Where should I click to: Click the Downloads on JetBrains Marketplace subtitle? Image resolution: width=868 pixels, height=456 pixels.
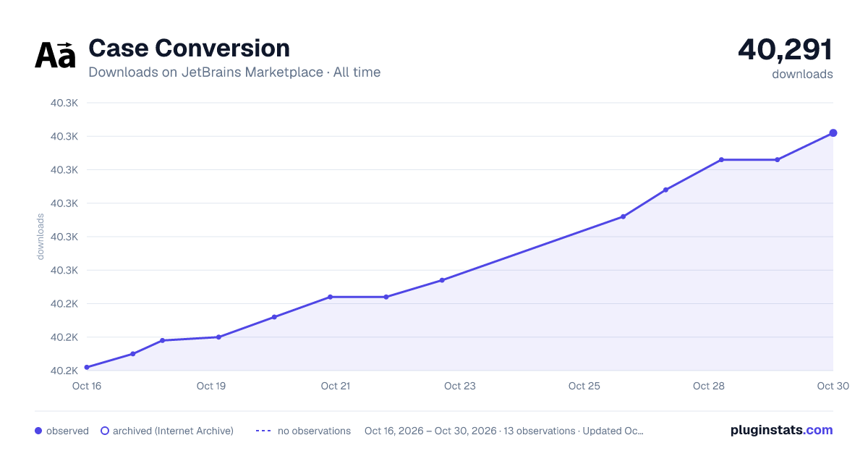234,72
